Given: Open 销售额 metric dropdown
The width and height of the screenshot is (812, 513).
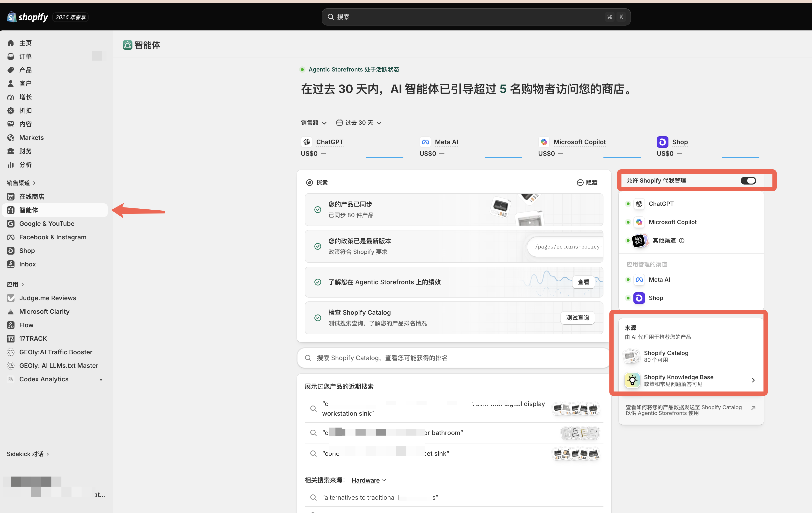Looking at the screenshot, I should (x=314, y=123).
